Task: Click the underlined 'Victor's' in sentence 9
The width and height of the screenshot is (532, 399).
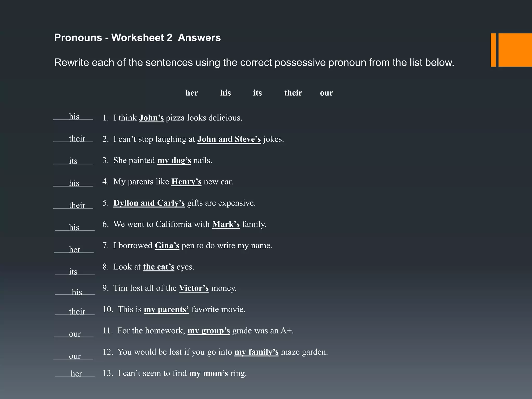Action: (194, 288)
